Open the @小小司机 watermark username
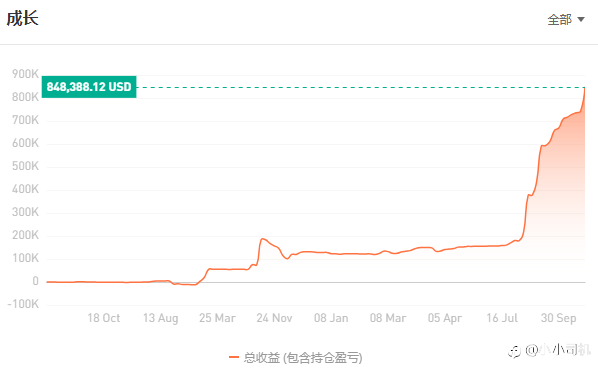This screenshot has width=598, height=378. pyautogui.click(x=558, y=349)
